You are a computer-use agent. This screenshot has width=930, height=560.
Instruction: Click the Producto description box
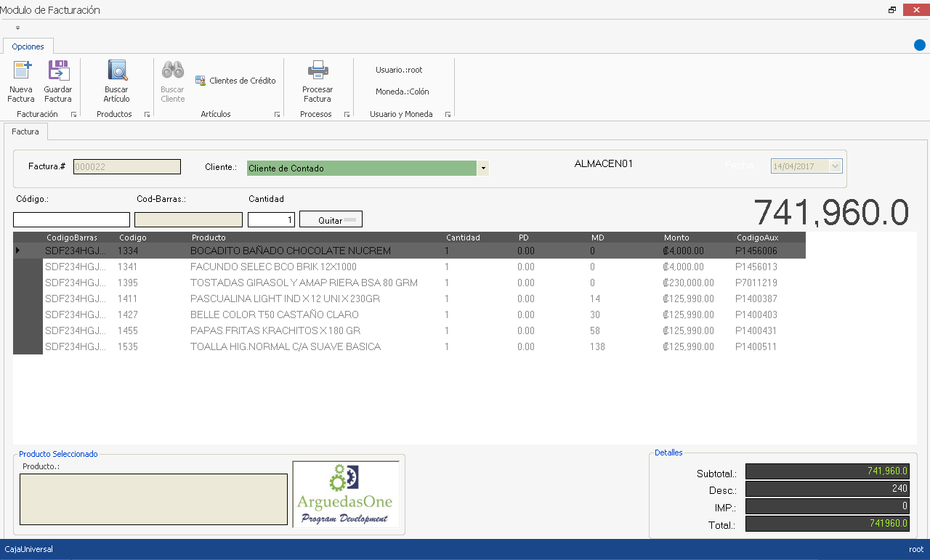153,500
